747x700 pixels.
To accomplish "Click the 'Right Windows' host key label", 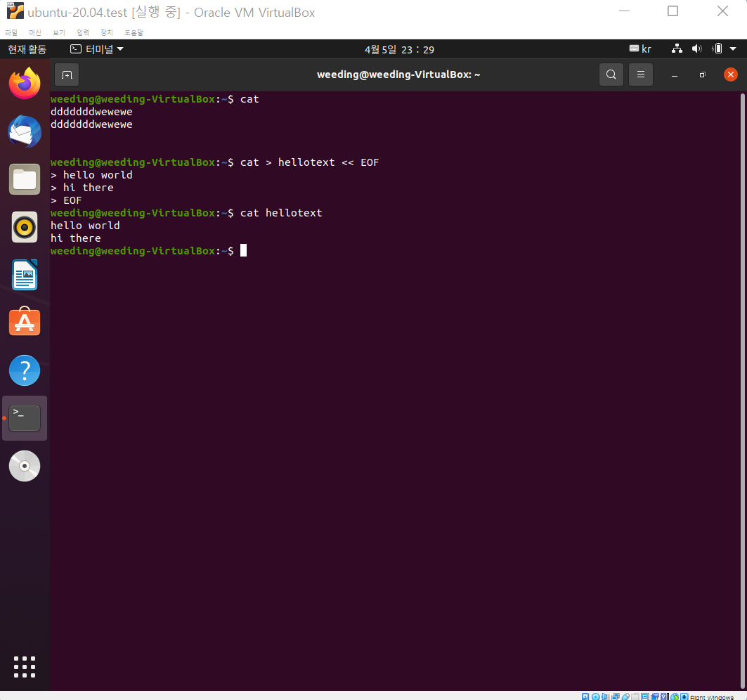I will coord(712,697).
